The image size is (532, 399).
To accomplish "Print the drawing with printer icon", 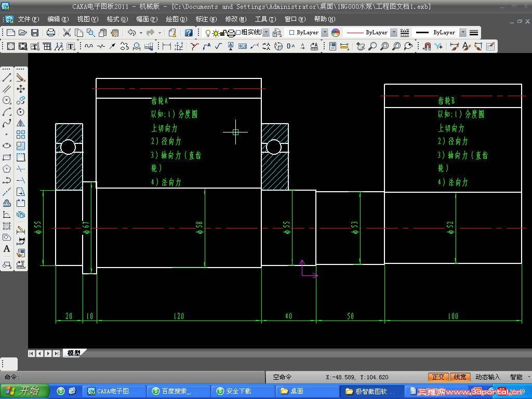I will [x=51, y=33].
